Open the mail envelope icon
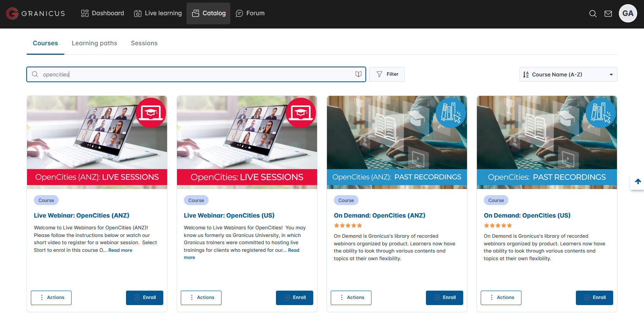644x326 pixels. point(608,14)
